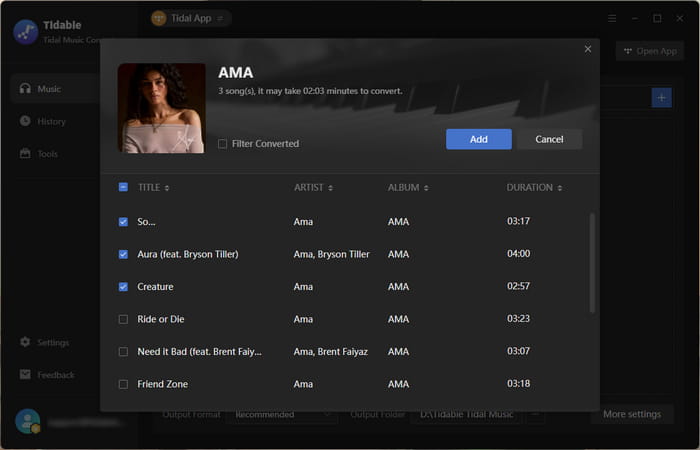Screen dimensions: 700x450
Task: Click the duration 02:57
Action: [518, 286]
